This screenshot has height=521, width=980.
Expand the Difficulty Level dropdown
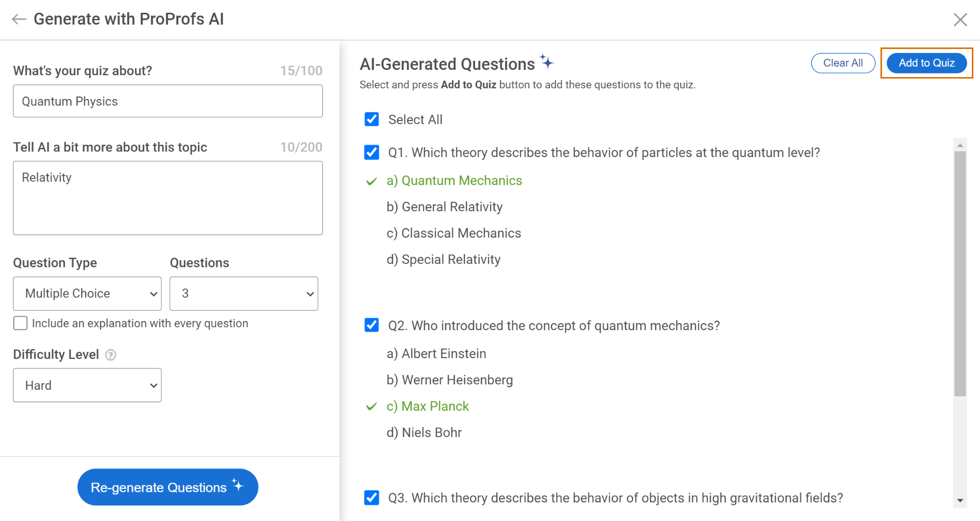pyautogui.click(x=87, y=385)
